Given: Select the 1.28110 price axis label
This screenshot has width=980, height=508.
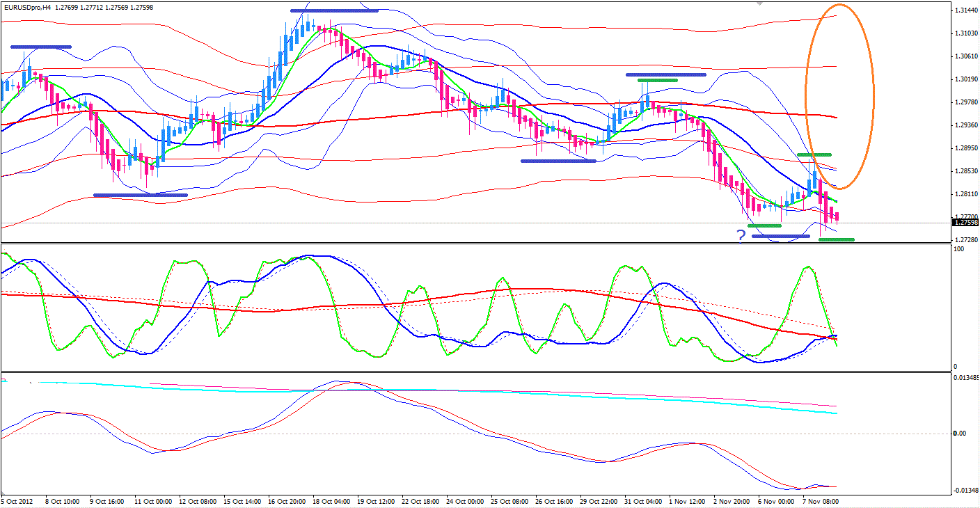Looking at the screenshot, I should pos(966,194).
